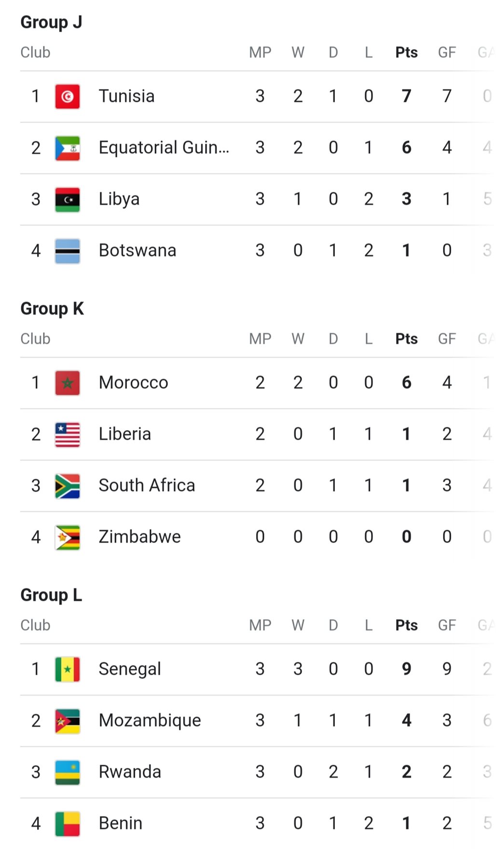Click the Morocco flag icon

[x=68, y=383]
